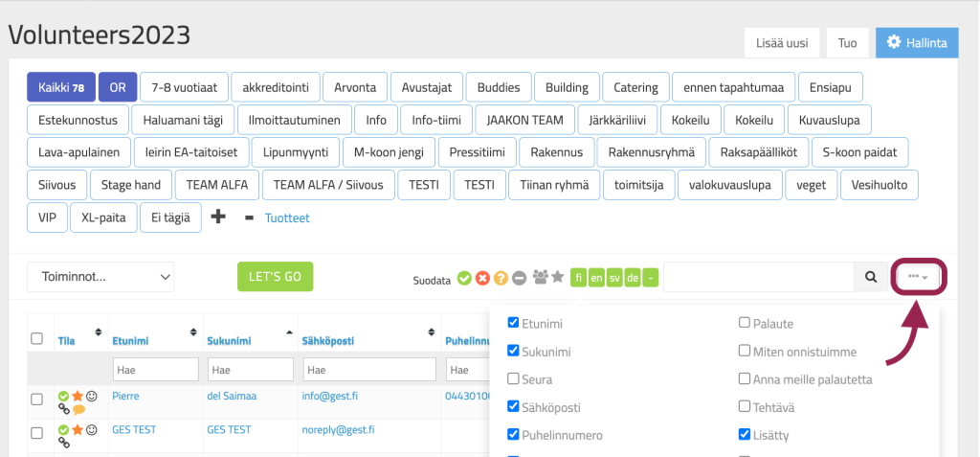
Task: Select the Catering tag filter
Action: click(x=635, y=87)
